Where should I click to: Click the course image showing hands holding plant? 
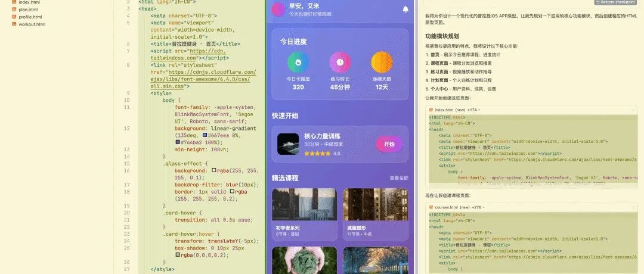pyautogui.click(x=304, y=260)
